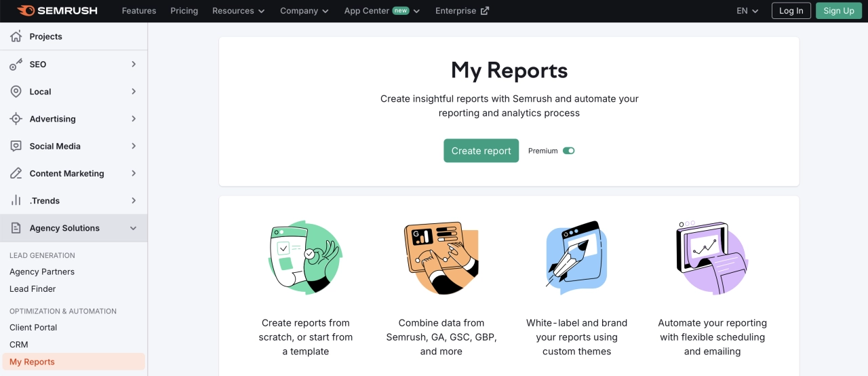868x376 pixels.
Task: Go to Features in top navigation
Action: point(139,11)
